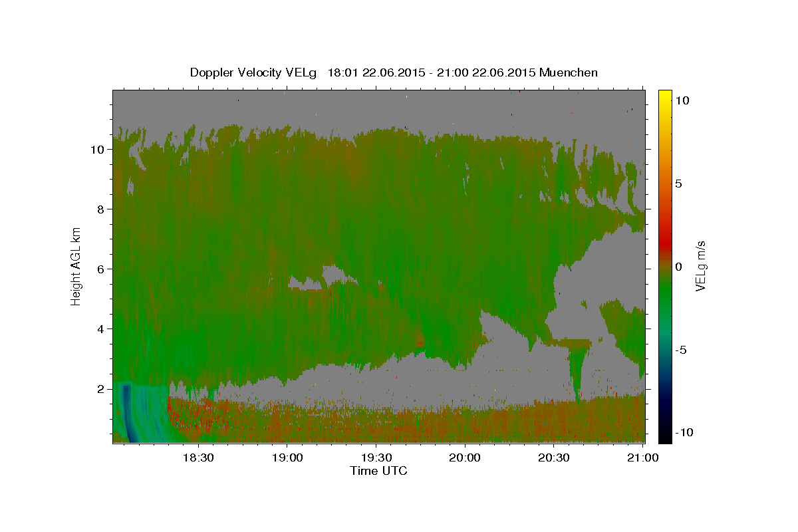The height and width of the screenshot is (532, 798).
Task: Click the colorbar label -10
Action: [684, 432]
